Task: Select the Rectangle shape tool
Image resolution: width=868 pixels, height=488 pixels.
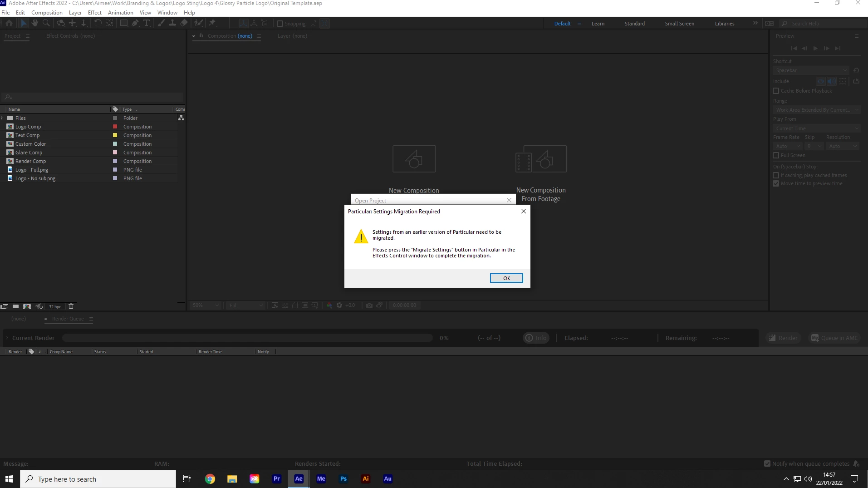Action: pos(123,23)
